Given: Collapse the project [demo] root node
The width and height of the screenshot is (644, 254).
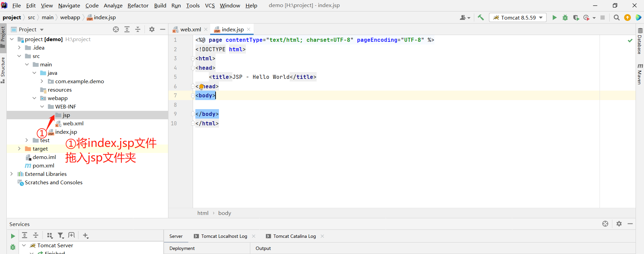Looking at the screenshot, I should tap(12, 39).
